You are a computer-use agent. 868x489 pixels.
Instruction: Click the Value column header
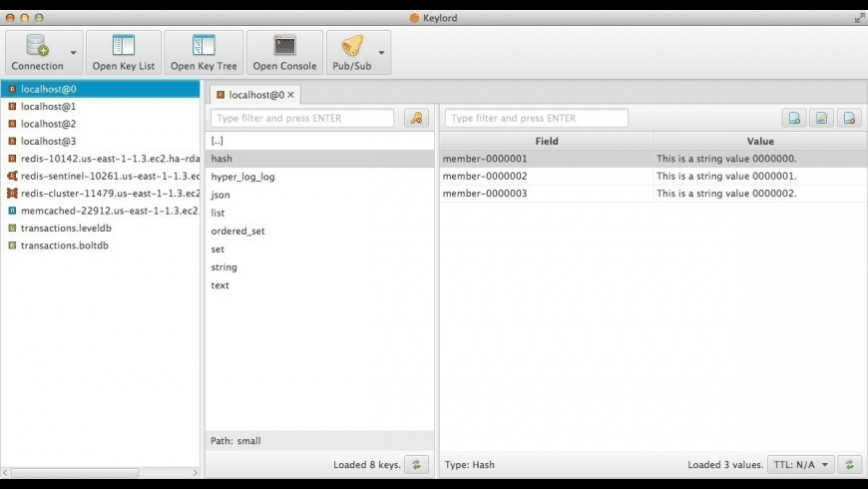[x=760, y=141]
